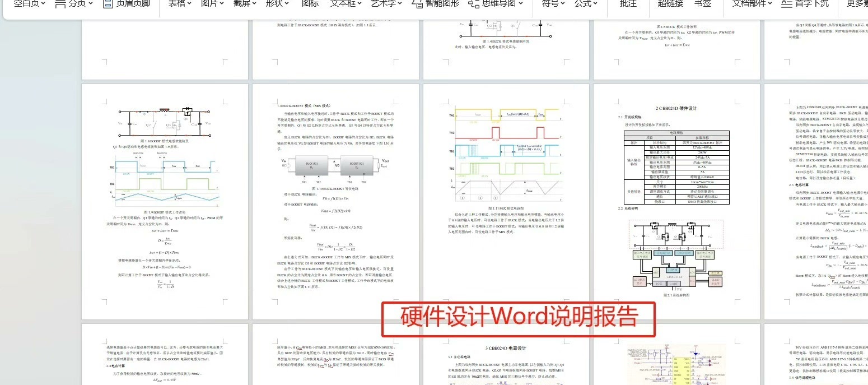The height and width of the screenshot is (385, 868).
Task: Expand the 空白页 blank page dropdown
Action: (29, 3)
